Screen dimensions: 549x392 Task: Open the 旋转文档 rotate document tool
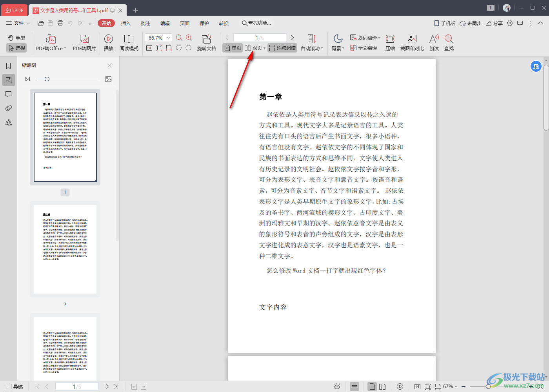pyautogui.click(x=207, y=43)
